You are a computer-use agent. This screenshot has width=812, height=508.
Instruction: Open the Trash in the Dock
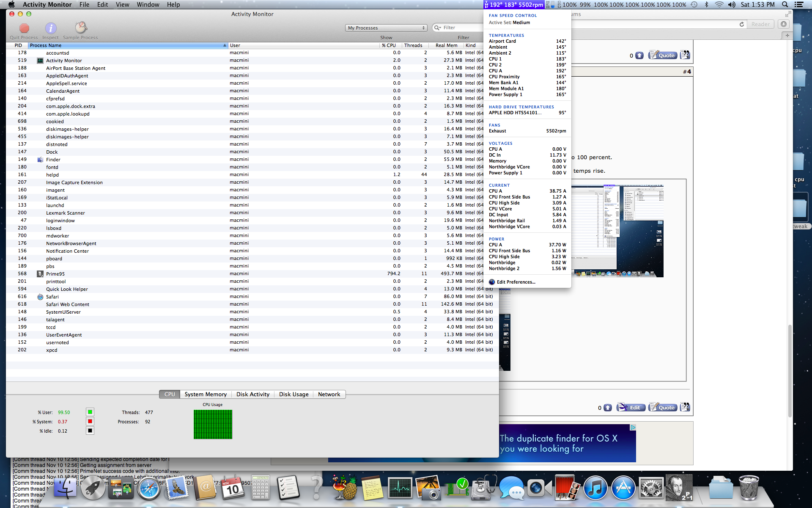[749, 489]
